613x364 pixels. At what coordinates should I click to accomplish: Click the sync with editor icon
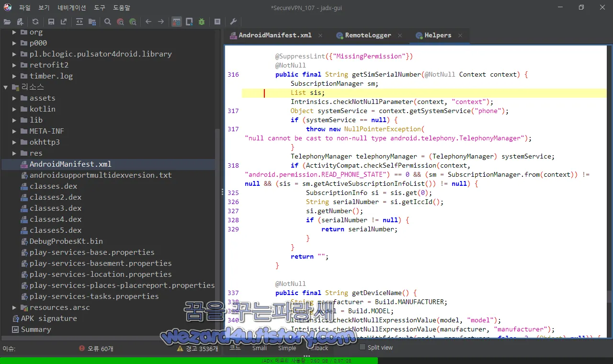pos(79,22)
